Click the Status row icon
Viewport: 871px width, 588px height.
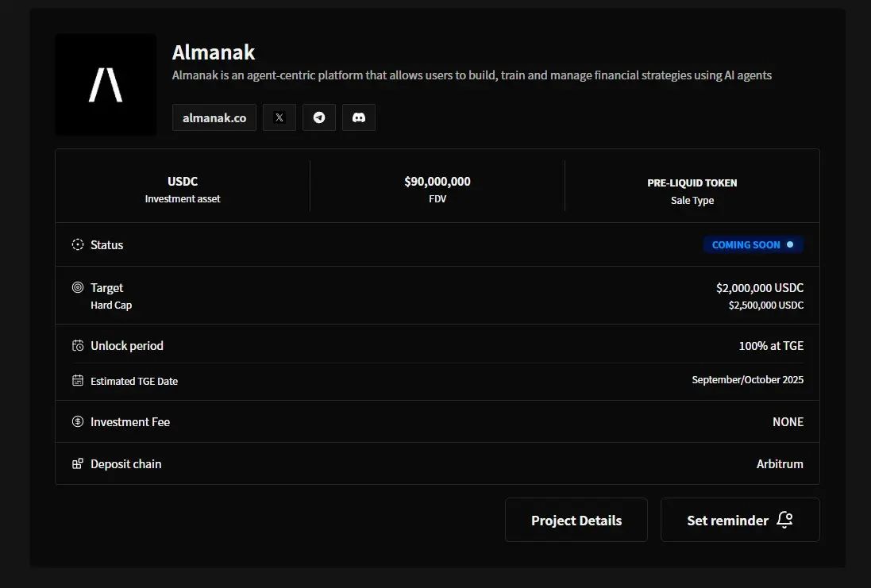(x=78, y=244)
